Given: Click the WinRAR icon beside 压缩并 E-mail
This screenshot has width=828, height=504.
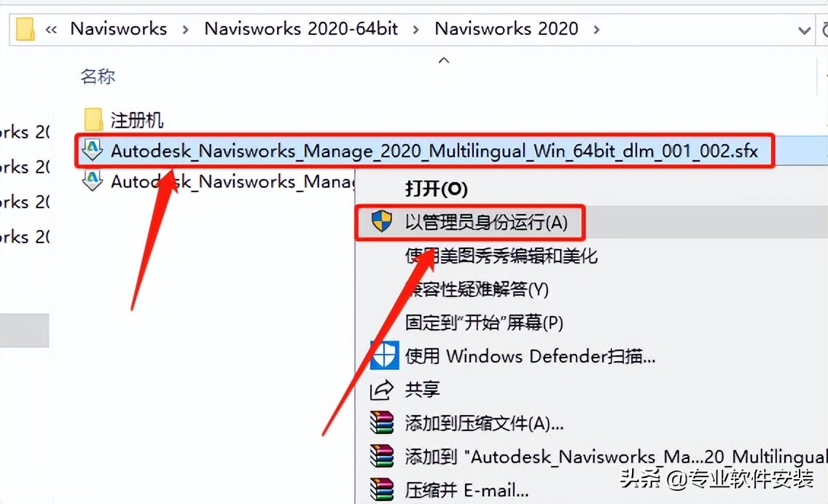Looking at the screenshot, I should tap(382, 489).
